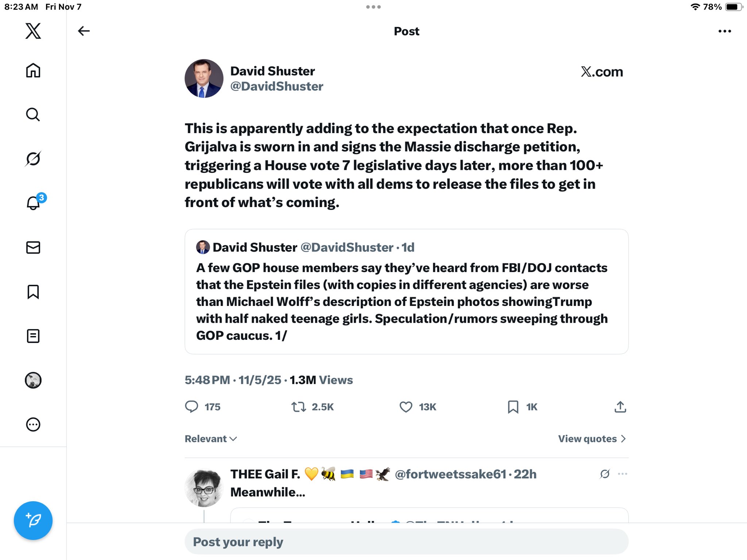The height and width of the screenshot is (560, 747).
Task: Open Grok from the sidebar
Action: 33,159
